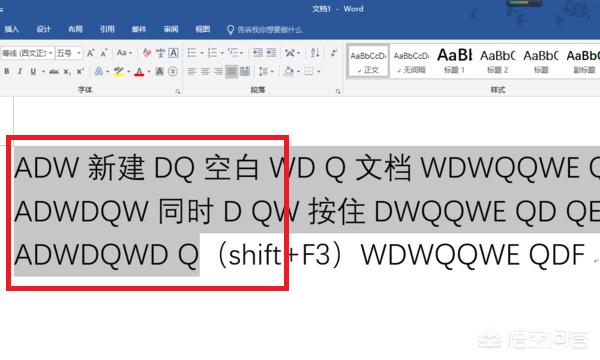The height and width of the screenshot is (360, 600).
Task: Apply the 正文 style
Action: tap(368, 62)
